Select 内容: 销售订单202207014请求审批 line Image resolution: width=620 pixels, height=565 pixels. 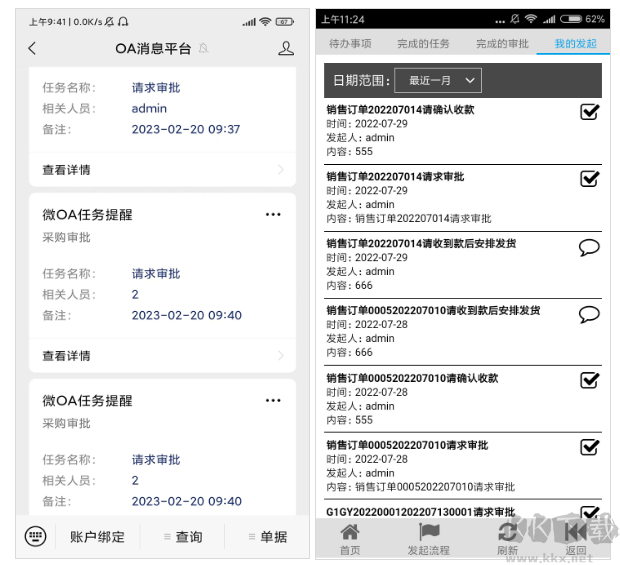pyautogui.click(x=408, y=219)
